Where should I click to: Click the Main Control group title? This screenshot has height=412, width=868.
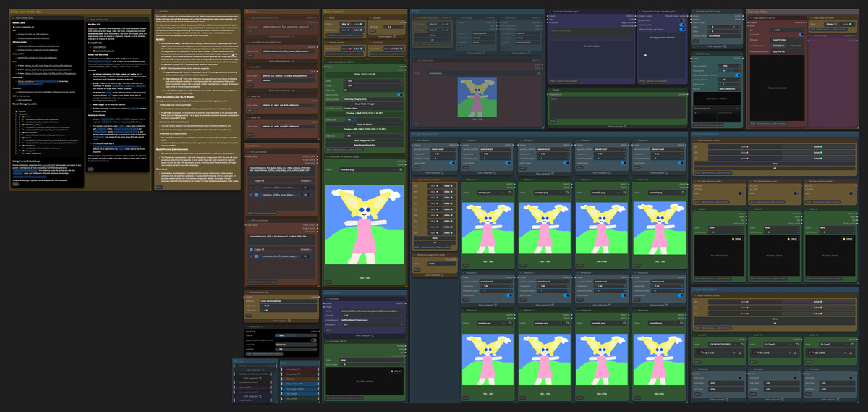point(334,12)
